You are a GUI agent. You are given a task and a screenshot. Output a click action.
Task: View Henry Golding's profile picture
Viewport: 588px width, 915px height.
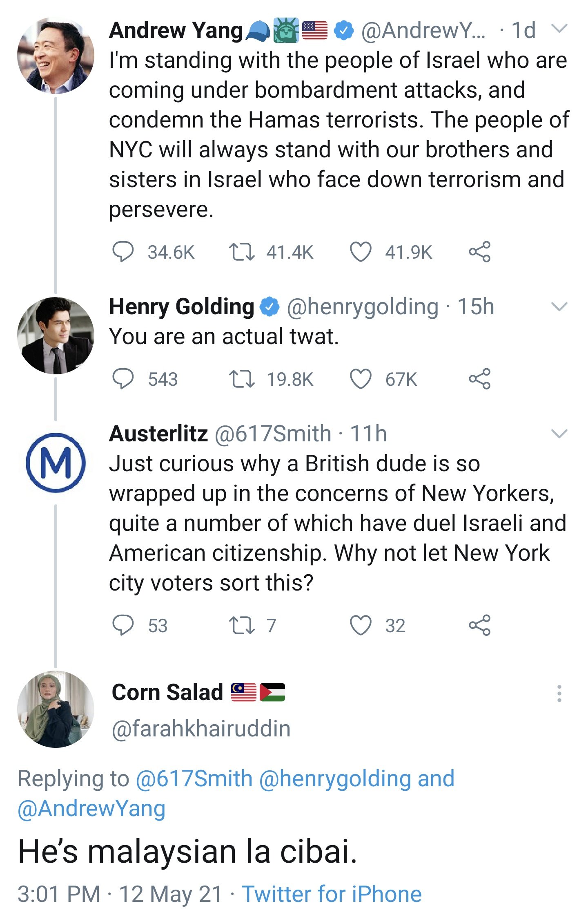(56, 336)
